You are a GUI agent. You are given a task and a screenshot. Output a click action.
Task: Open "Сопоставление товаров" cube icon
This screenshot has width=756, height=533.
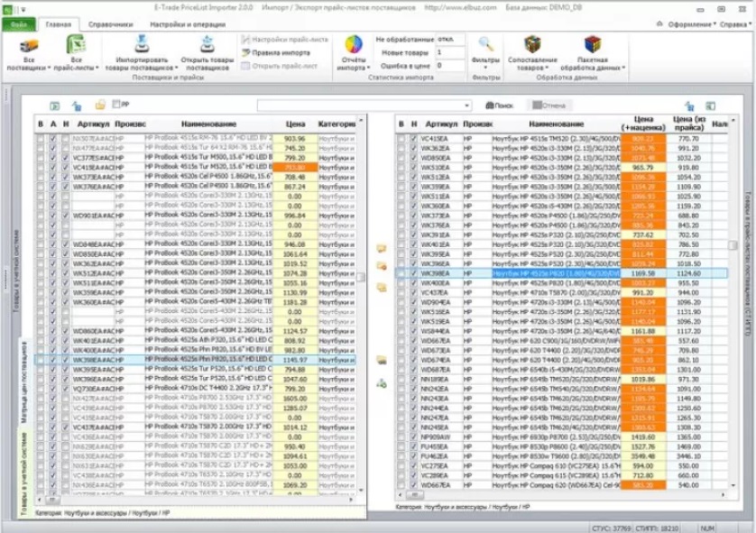click(532, 47)
